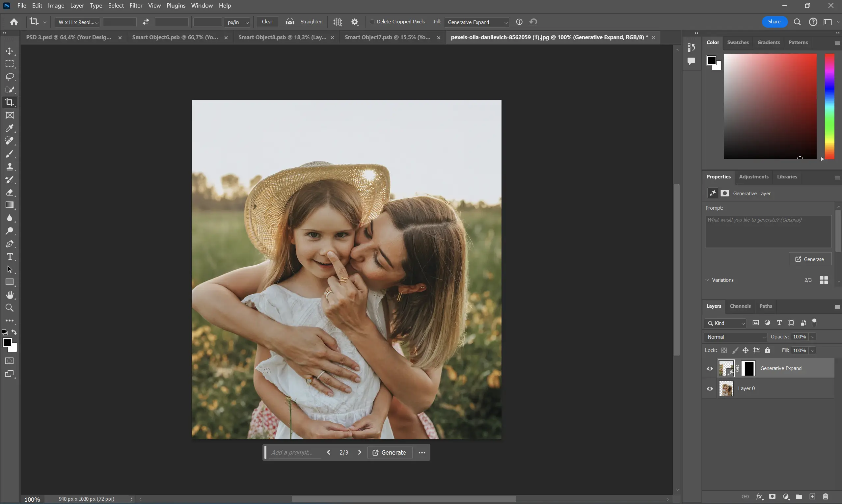The image size is (842, 504).
Task: Click the Clear button
Action: 267,22
